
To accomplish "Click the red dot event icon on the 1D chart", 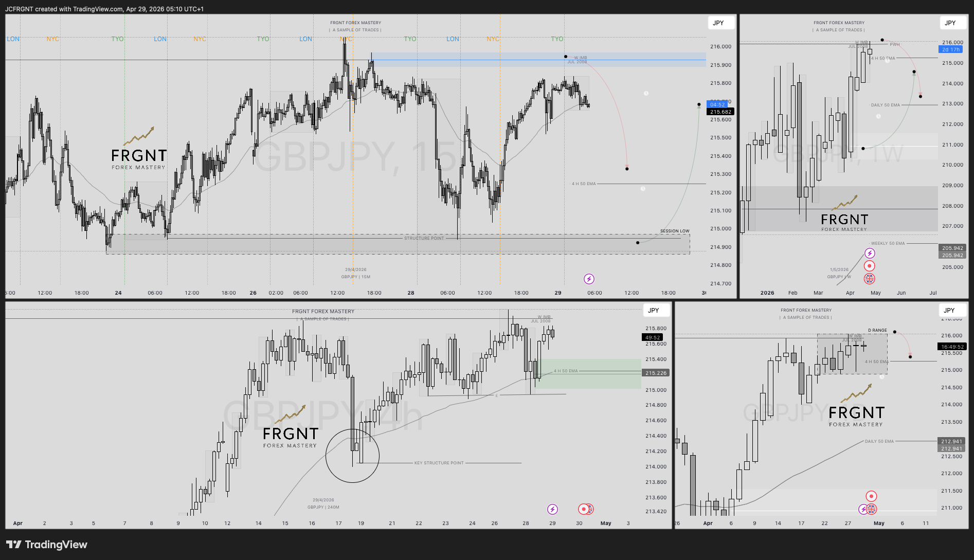I will [x=871, y=496].
